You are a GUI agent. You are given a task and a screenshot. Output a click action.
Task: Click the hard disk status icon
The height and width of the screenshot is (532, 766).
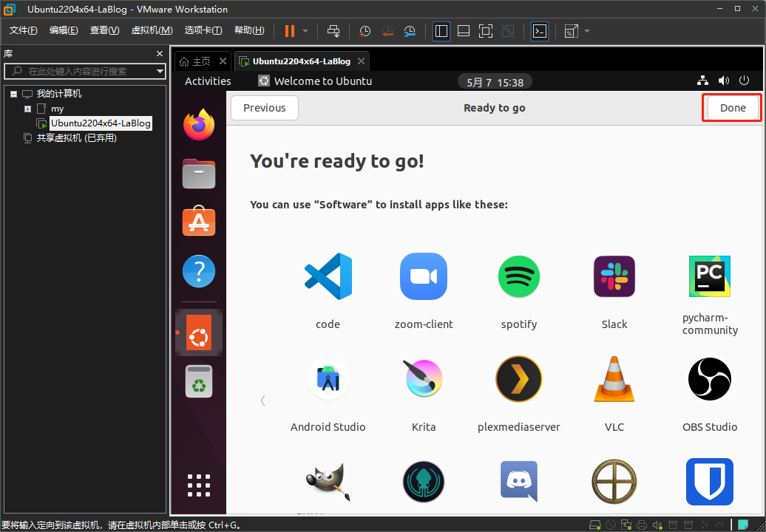(594, 525)
